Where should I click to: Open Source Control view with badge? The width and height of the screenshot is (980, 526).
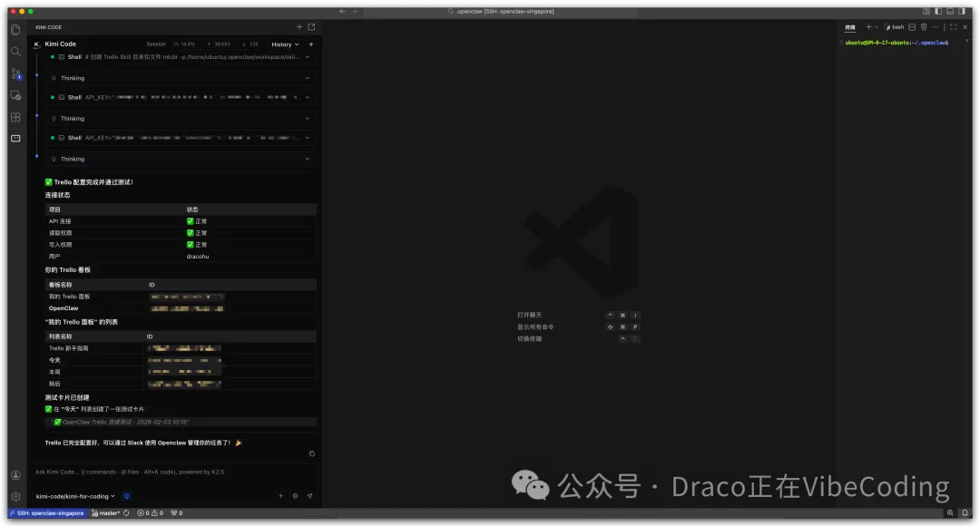15,73
